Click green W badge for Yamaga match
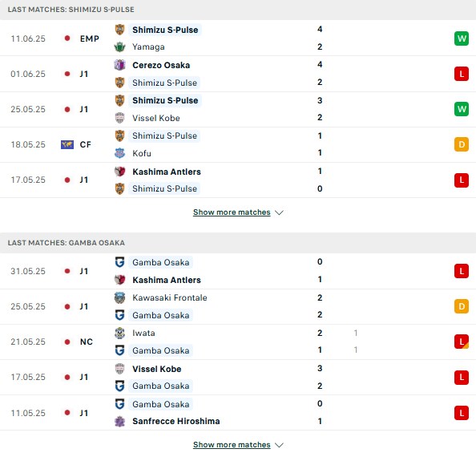 [462, 38]
